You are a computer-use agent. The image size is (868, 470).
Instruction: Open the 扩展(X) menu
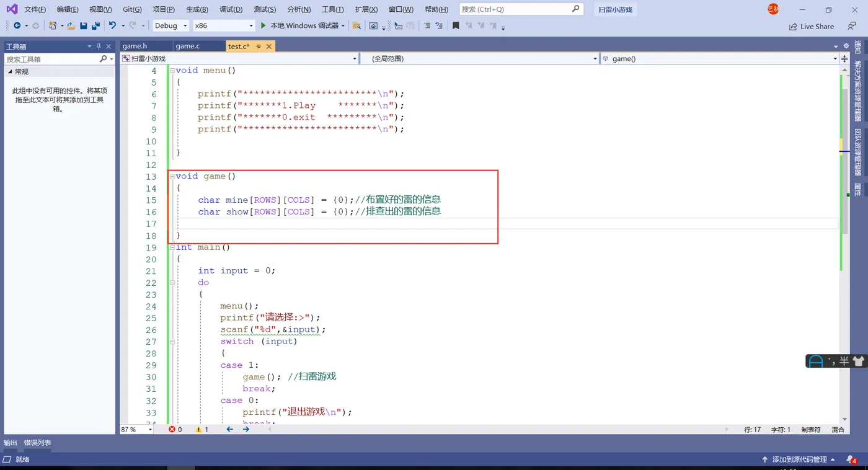pyautogui.click(x=366, y=9)
